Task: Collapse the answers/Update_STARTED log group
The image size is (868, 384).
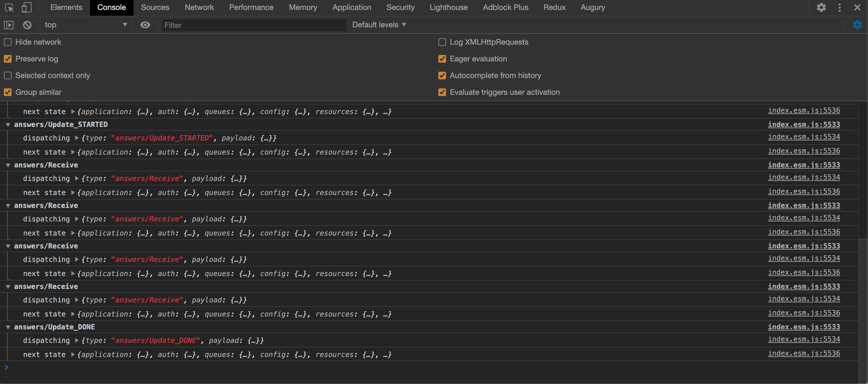Action: tap(8, 125)
